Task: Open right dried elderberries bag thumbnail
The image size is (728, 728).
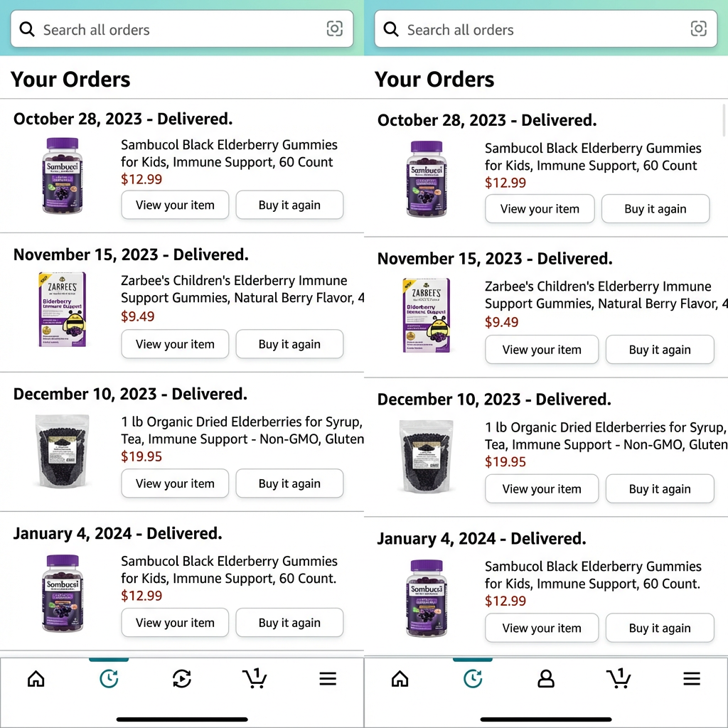Action: (x=427, y=457)
